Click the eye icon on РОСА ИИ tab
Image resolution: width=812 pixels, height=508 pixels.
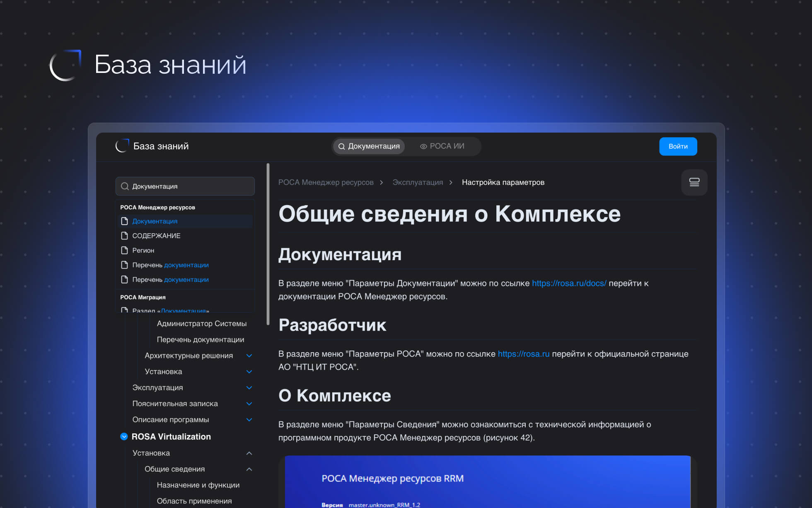(423, 146)
